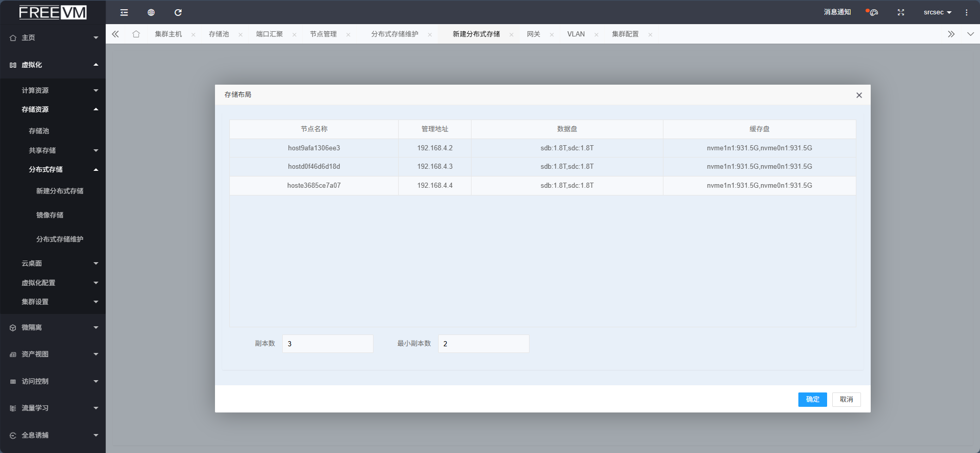This screenshot has width=980, height=453.
Task: Close the 存储布局 dialog
Action: pos(859,95)
